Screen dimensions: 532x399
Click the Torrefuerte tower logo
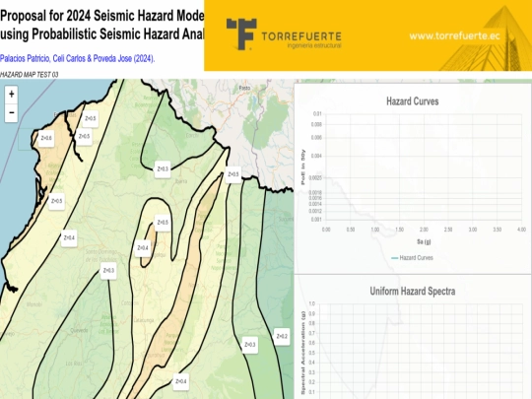click(241, 33)
